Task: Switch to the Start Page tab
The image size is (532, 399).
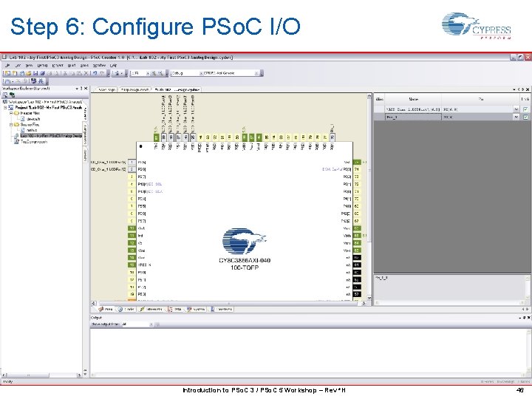Action: click(x=106, y=89)
